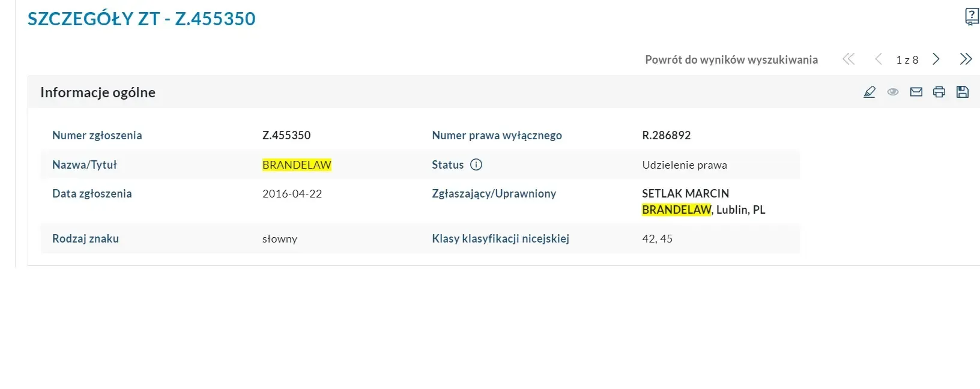Click Powrót do wyników wyszukiwania link
The image size is (980, 389).
click(x=731, y=59)
